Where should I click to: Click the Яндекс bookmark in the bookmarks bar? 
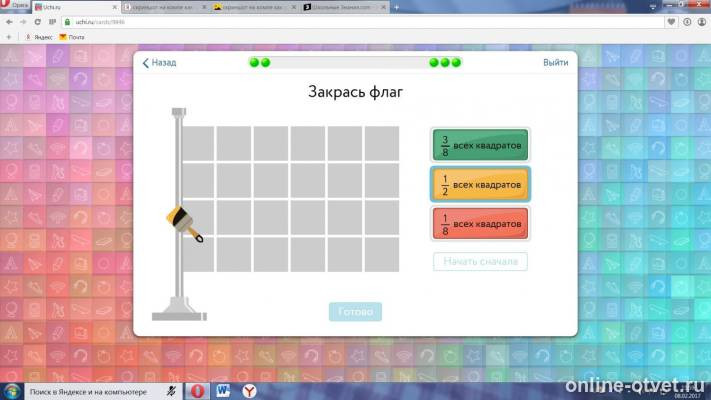coord(39,37)
